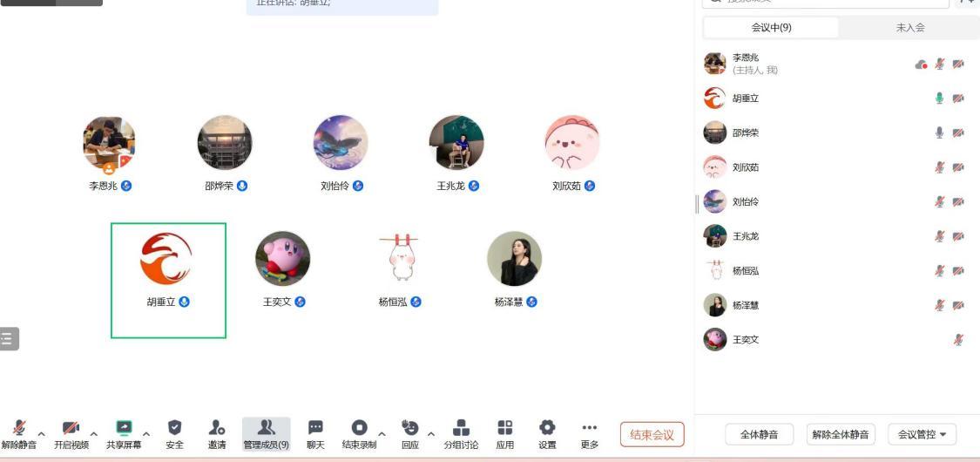Open the 聊天 chat icon
This screenshot has width=980, height=462.
[315, 428]
